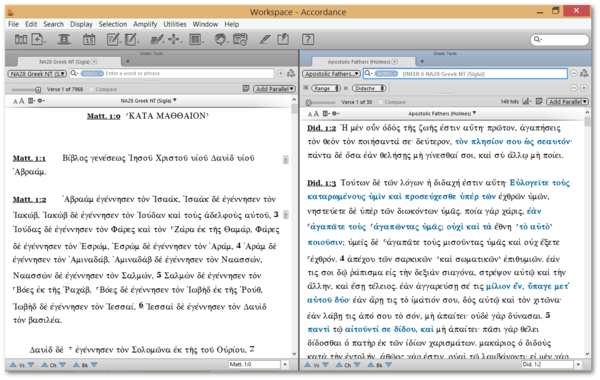Go to next verse in NA28 pane
600x380 pixels.
[x=31, y=365]
